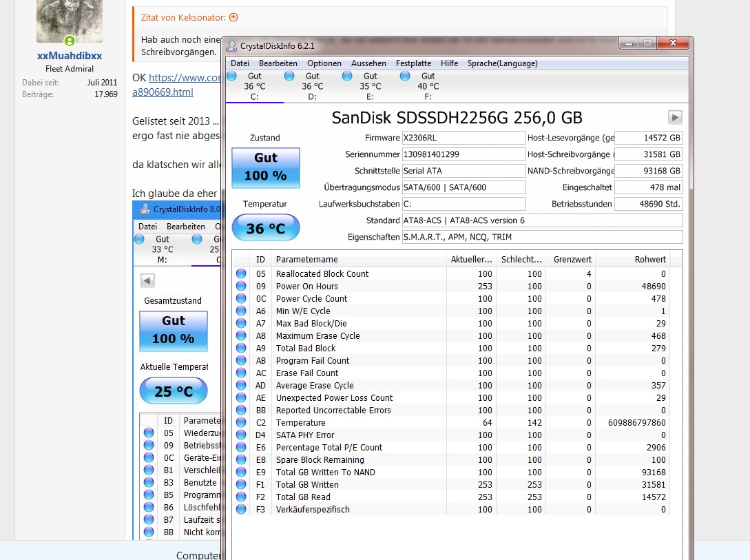The image size is (750, 560).
Task: Click the Seriennummer field 130981401299
Action: point(463,154)
